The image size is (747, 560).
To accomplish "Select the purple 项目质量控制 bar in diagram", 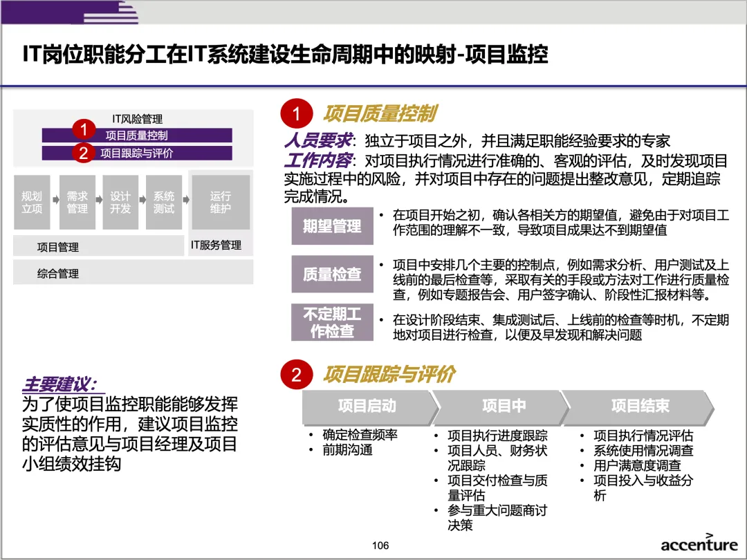I will (137, 136).
